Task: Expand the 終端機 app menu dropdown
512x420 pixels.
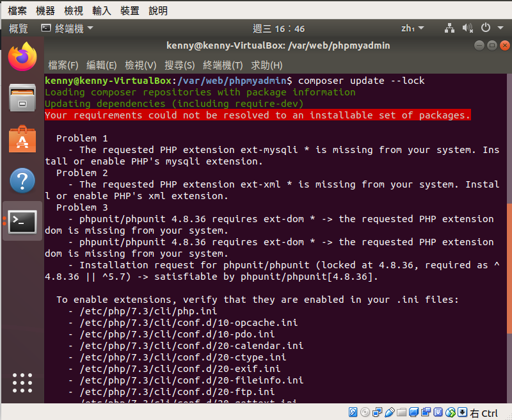Action: coord(67,28)
